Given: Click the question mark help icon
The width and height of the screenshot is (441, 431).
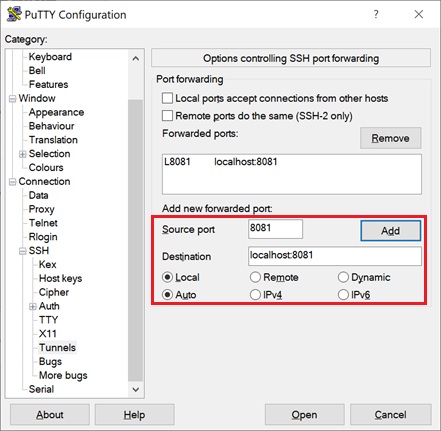Looking at the screenshot, I should (x=376, y=14).
